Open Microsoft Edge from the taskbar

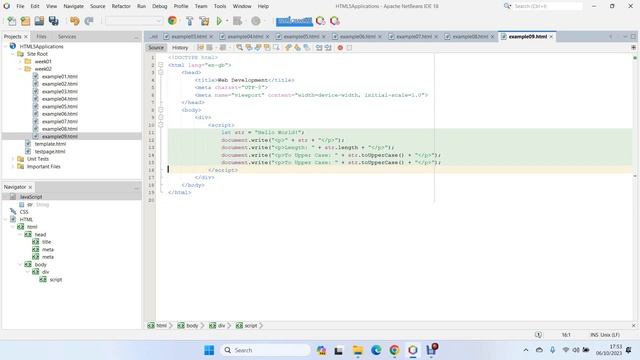tap(376, 350)
